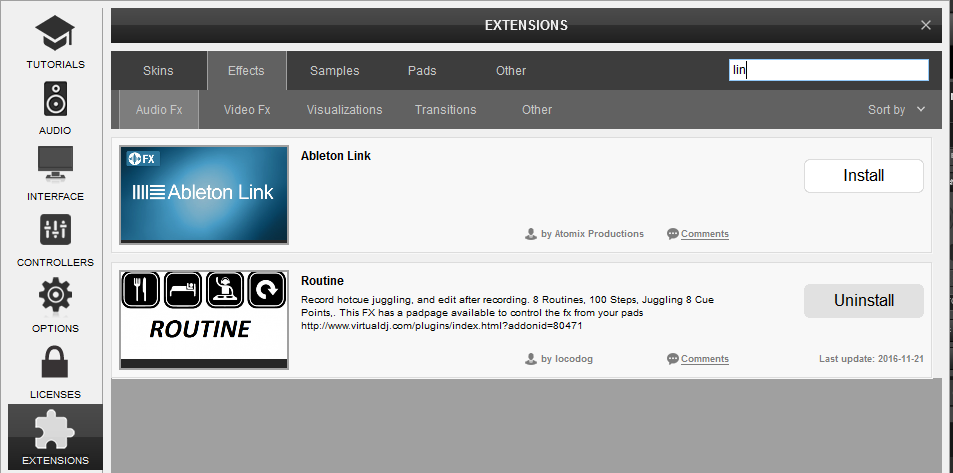Open the Licenses padlock icon

55,362
